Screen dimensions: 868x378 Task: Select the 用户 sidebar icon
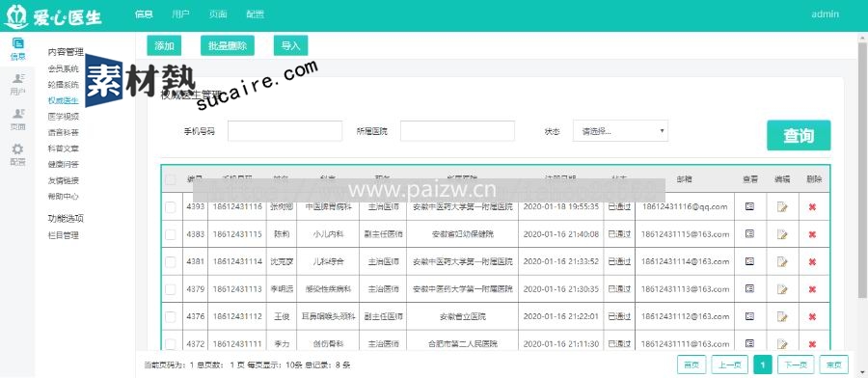[x=17, y=84]
